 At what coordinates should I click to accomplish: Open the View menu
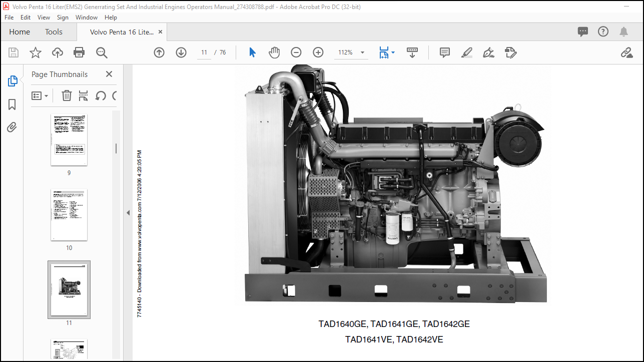44,17
